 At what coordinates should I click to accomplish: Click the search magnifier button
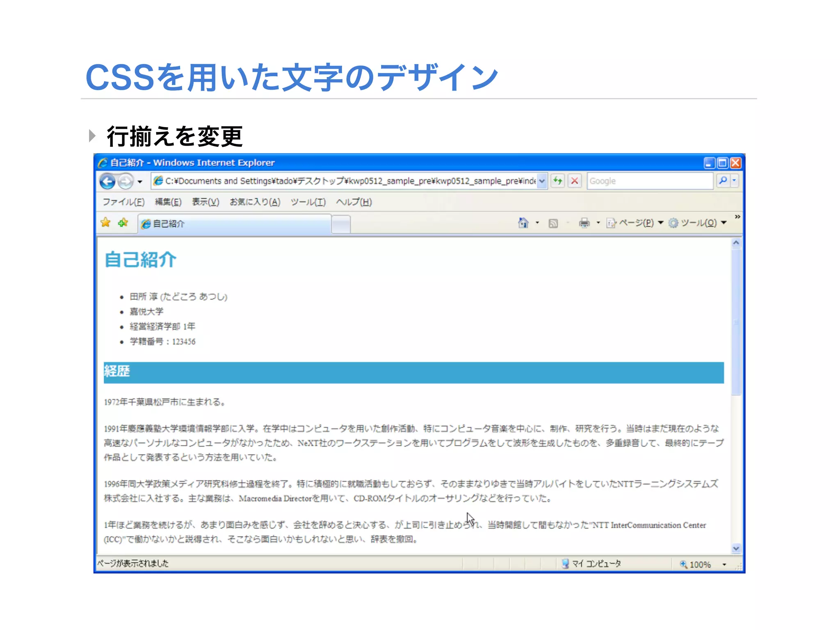click(x=723, y=181)
